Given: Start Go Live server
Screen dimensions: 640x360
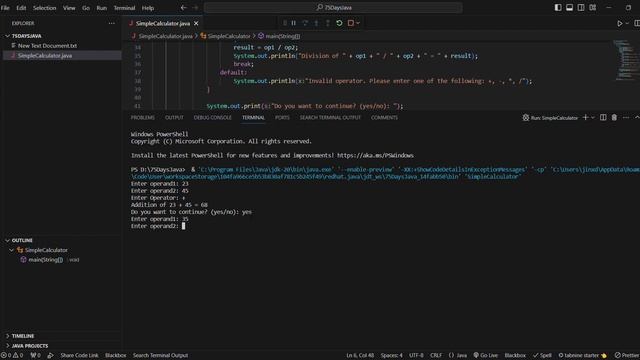Looking at the screenshot, I should (x=486, y=356).
